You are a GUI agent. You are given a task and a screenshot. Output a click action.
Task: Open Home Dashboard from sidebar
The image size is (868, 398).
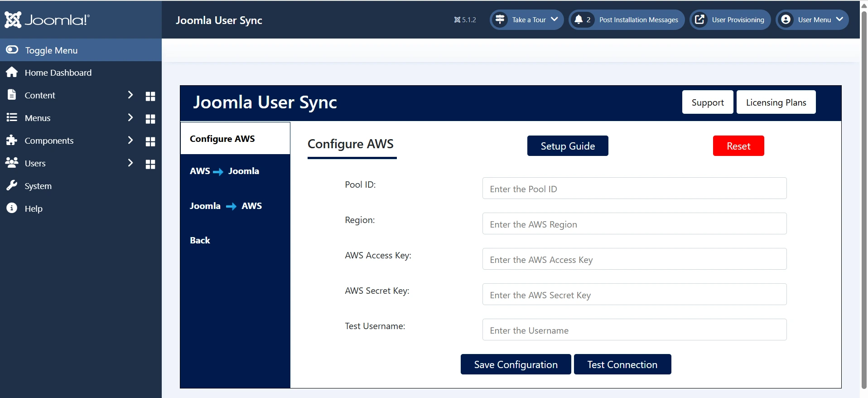pos(58,73)
